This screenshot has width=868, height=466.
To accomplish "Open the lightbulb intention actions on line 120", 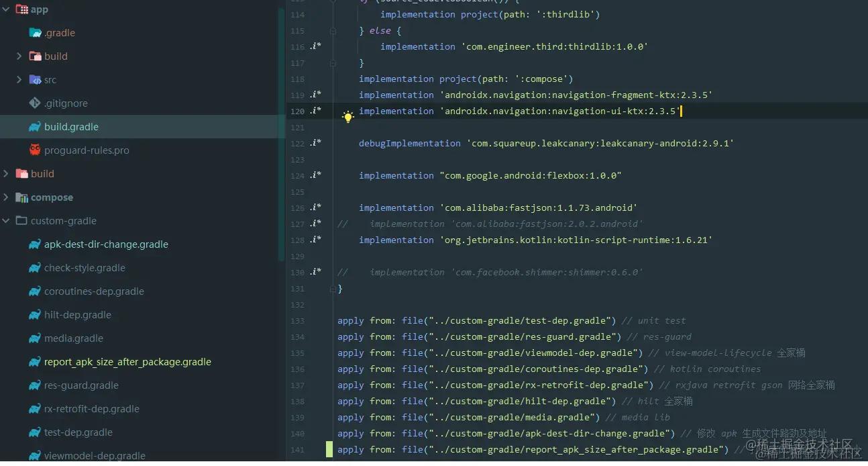I will 347,116.
